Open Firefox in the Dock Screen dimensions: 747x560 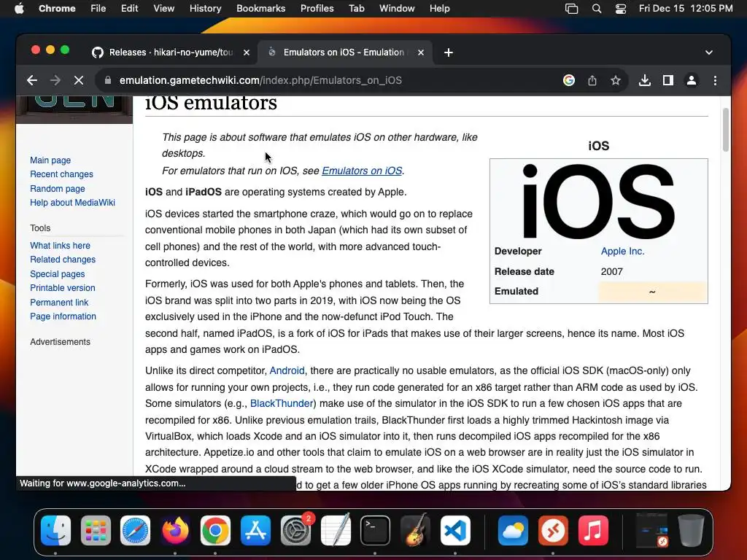[175, 530]
